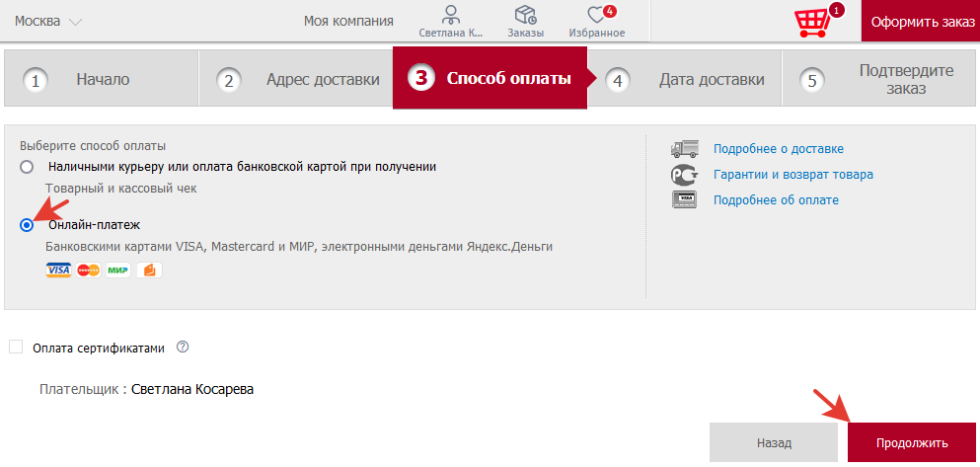Open Светлана К... user profile icon
The height and width of the screenshot is (467, 980).
(x=451, y=15)
